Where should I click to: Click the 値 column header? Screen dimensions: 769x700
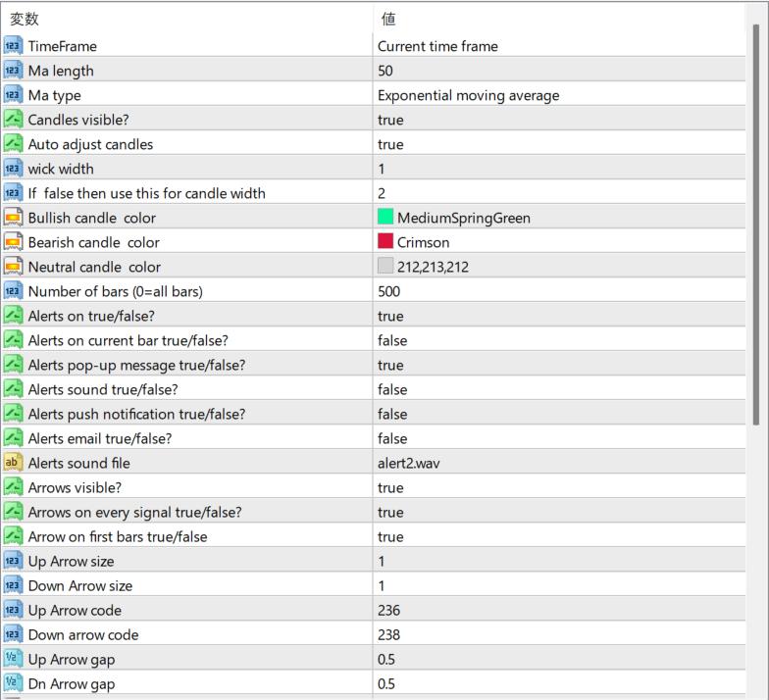tap(388, 19)
